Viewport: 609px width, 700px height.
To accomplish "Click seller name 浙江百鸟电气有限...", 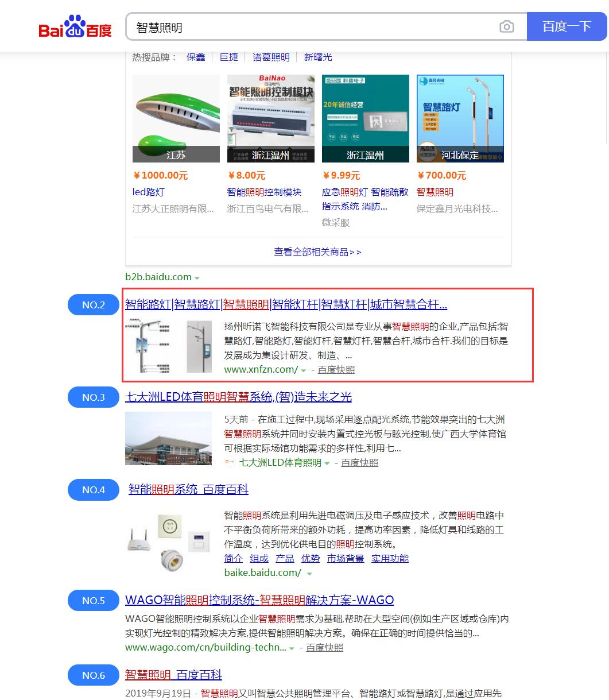I will pyautogui.click(x=268, y=208).
